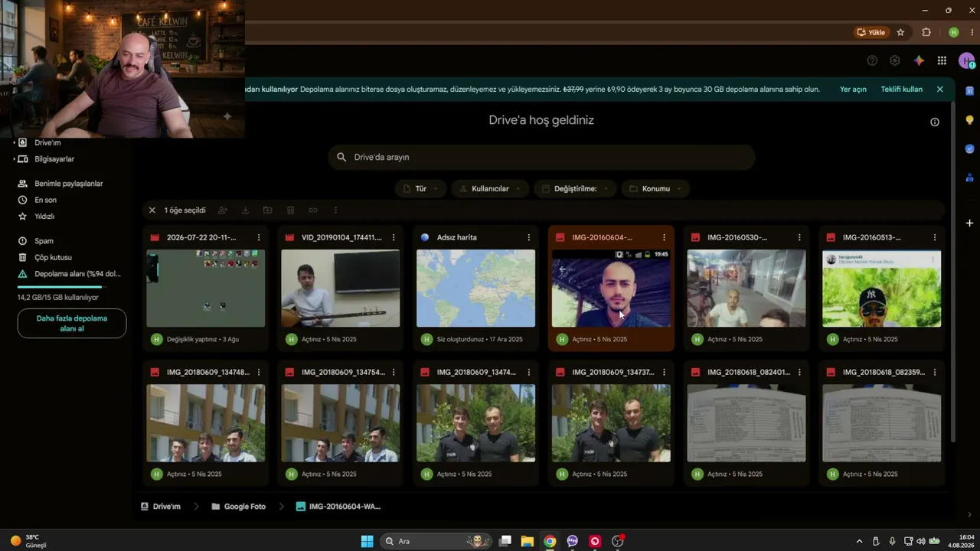Open more options for IMG-20160530 file

(799, 237)
